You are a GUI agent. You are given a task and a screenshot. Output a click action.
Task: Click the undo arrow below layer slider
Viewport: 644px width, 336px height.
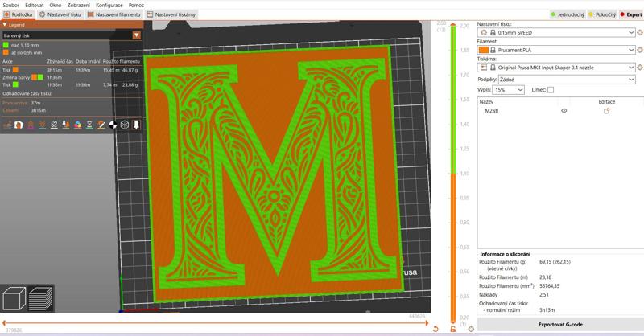(x=436, y=329)
